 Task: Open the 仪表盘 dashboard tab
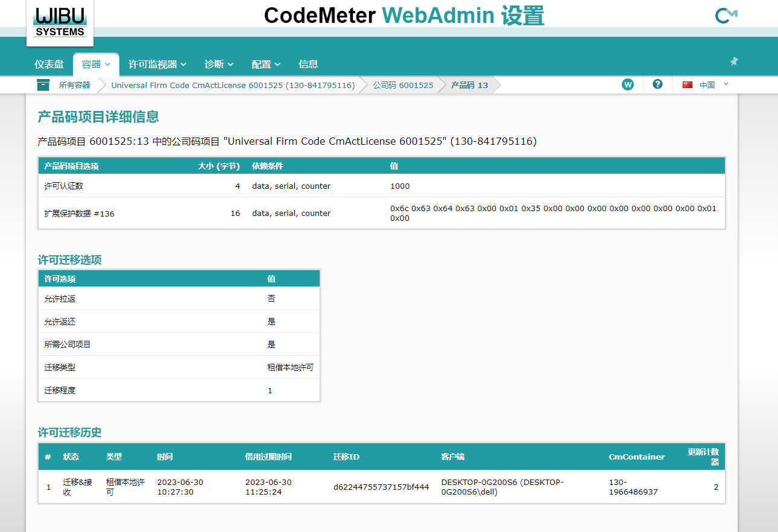tap(49, 64)
